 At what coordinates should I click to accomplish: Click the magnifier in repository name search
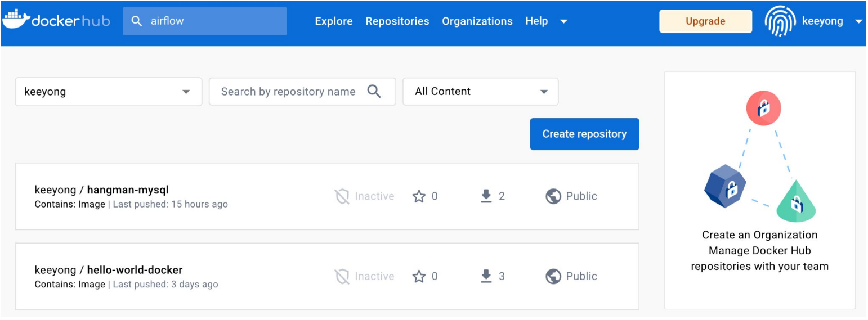pos(374,91)
